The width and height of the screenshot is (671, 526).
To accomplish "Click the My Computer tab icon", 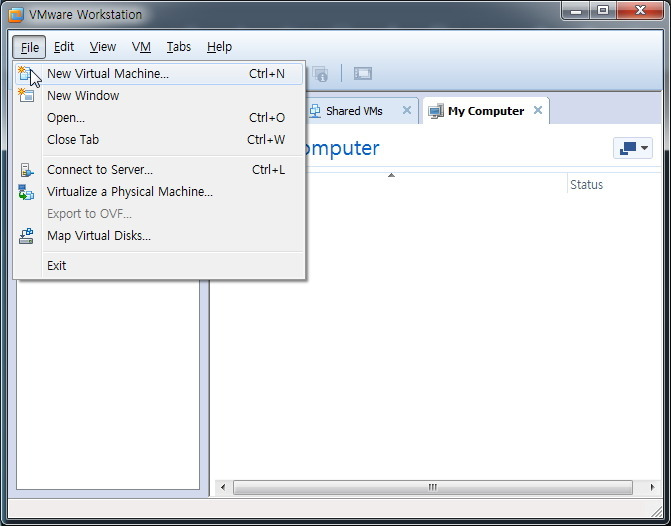I will 436,111.
